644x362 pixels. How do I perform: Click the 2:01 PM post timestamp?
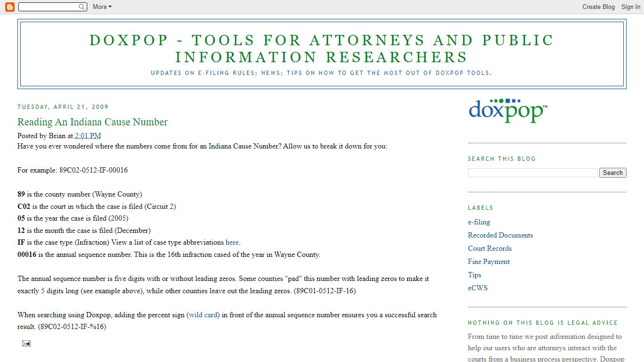click(x=88, y=136)
